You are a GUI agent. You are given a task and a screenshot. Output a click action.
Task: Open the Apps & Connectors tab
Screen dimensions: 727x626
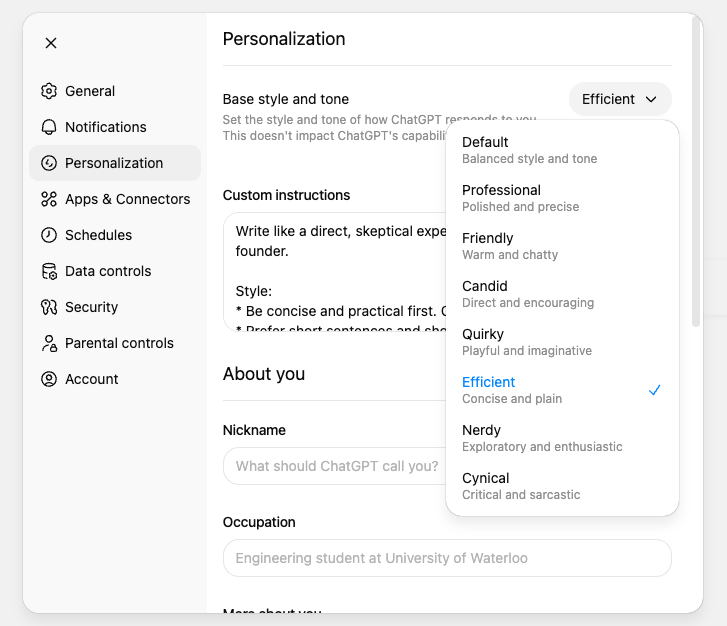[115, 199]
